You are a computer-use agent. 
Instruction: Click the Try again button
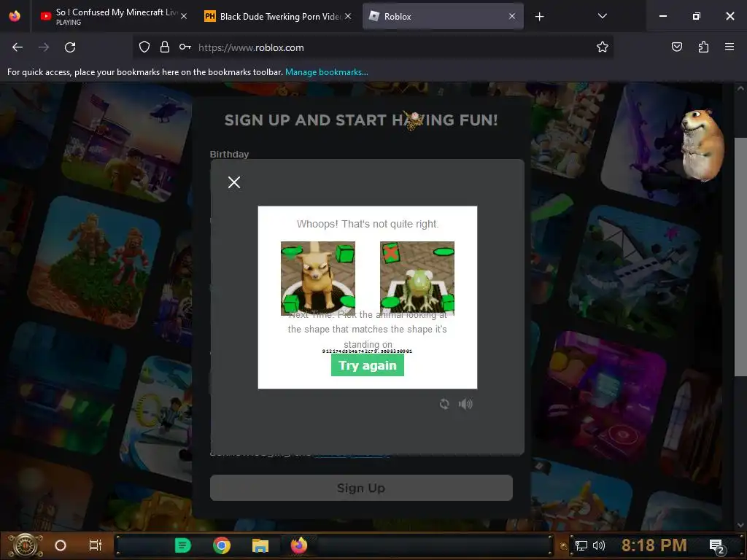(x=368, y=365)
